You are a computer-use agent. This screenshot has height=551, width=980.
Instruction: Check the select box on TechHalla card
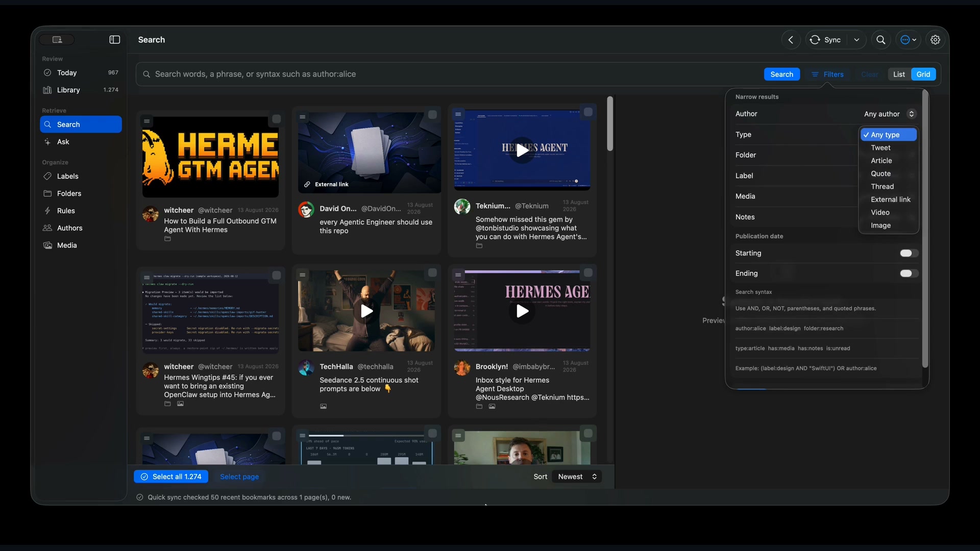[x=432, y=273]
